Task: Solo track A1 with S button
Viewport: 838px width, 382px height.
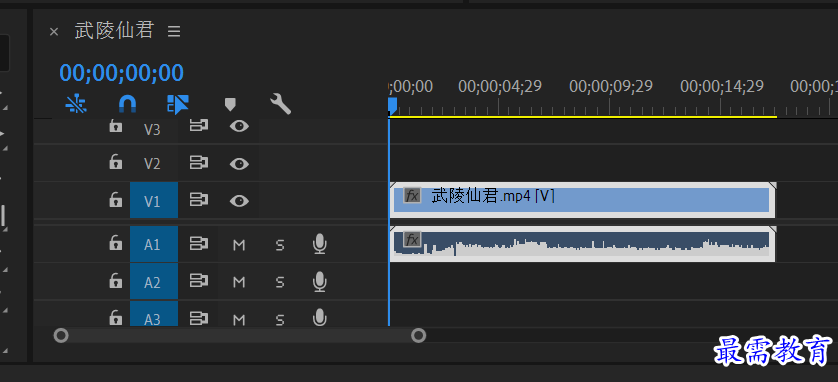Action: pos(280,245)
